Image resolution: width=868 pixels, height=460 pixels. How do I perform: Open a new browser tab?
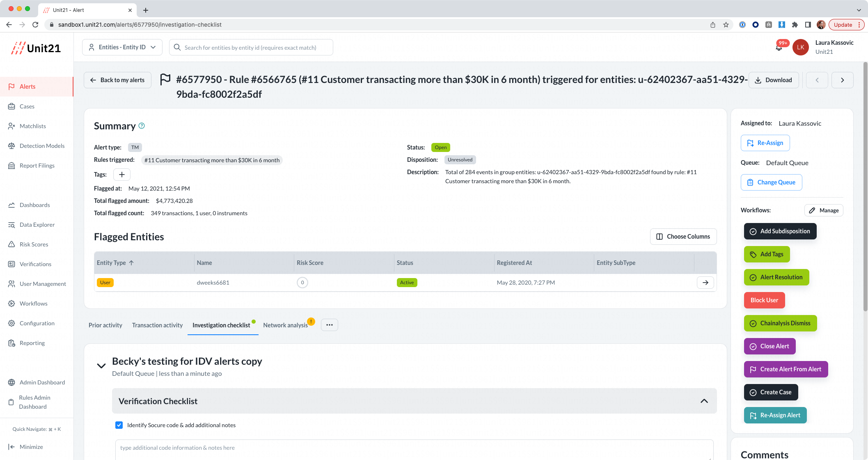tap(146, 10)
